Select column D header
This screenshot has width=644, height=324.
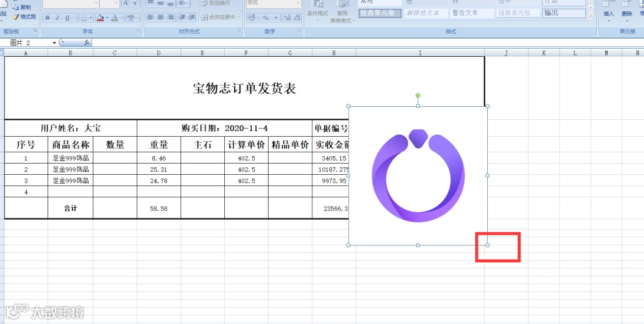click(159, 53)
